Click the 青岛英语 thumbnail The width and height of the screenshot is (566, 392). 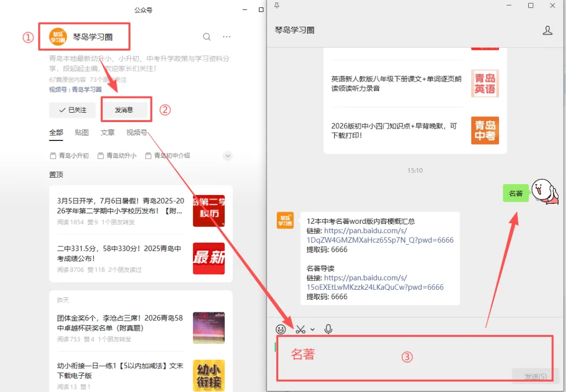pos(485,83)
